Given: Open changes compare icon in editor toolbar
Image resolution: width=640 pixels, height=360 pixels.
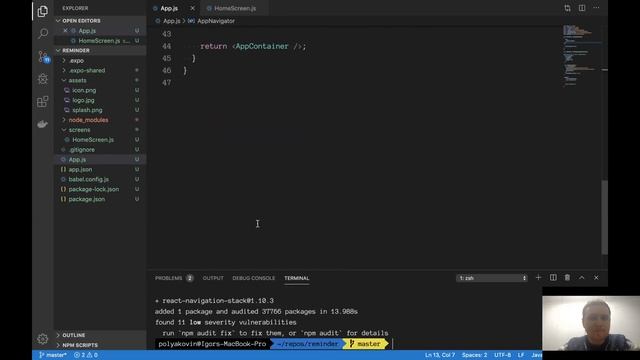Looking at the screenshot, I should 567,8.
